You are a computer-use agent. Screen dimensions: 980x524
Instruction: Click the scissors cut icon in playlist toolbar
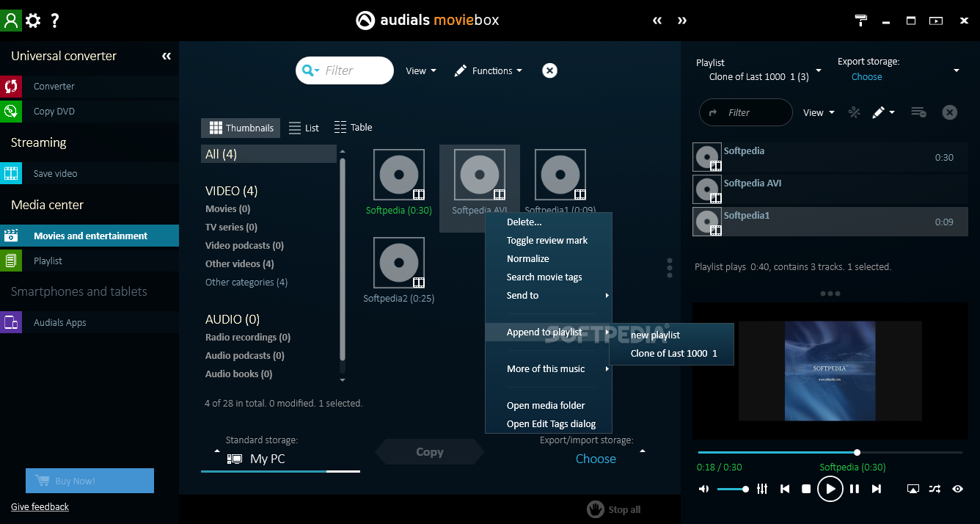pos(854,112)
